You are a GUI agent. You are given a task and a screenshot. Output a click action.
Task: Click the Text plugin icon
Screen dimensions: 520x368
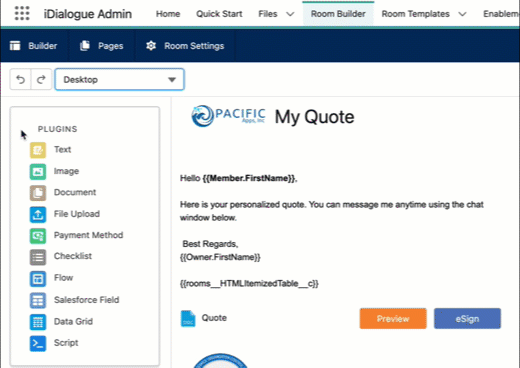pos(38,150)
